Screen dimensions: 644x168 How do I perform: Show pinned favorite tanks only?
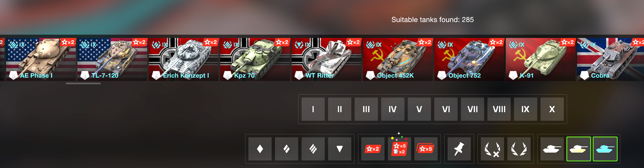point(459,149)
